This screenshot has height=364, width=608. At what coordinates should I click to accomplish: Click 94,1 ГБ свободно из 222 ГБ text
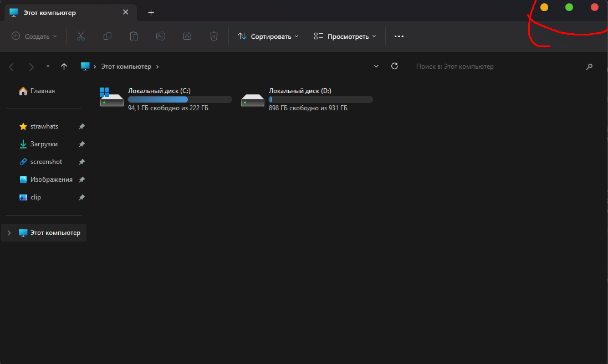168,108
